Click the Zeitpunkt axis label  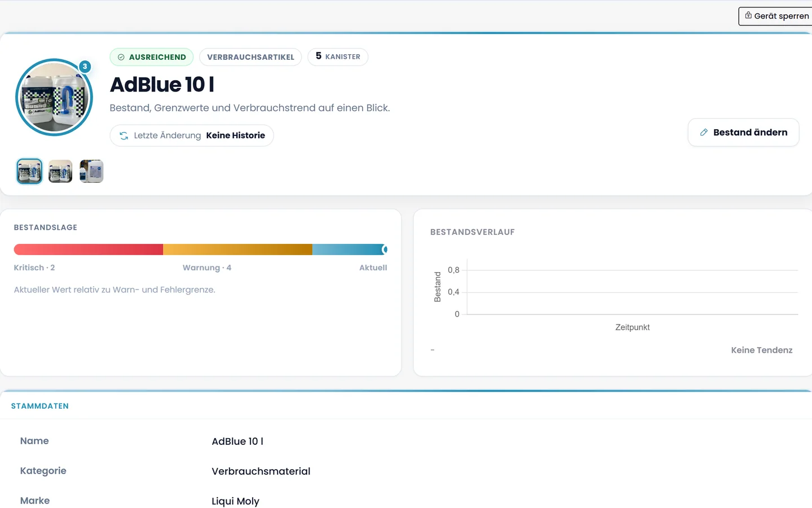click(632, 327)
